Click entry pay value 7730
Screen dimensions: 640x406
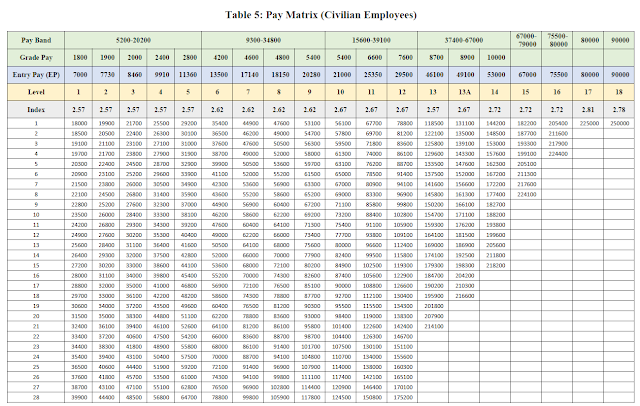pyautogui.click(x=107, y=75)
